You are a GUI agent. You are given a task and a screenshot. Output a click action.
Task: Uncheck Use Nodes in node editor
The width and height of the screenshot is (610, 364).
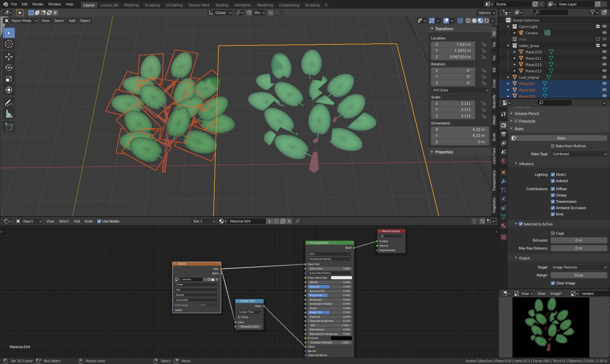99,221
